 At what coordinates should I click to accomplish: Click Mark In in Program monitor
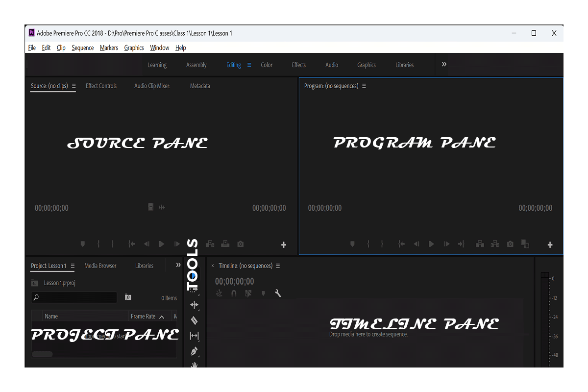pos(368,244)
